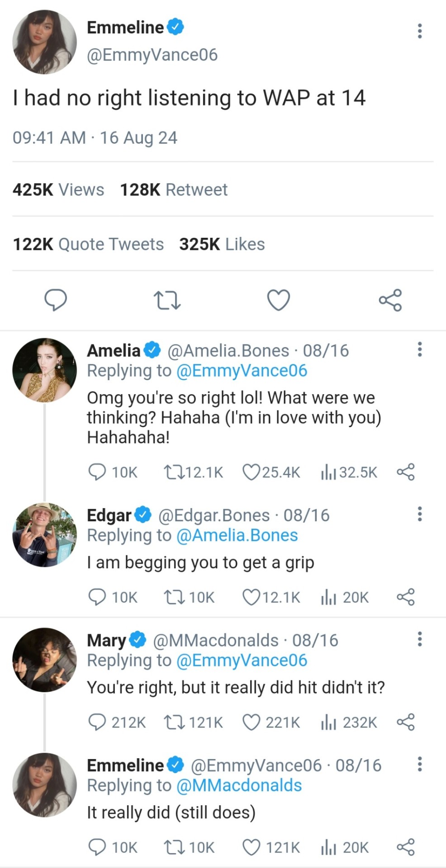Toggle like on Emmeline's last reply 121K

point(251,847)
